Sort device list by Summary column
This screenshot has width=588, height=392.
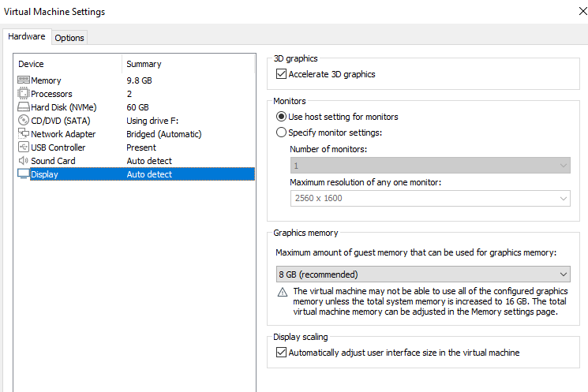click(144, 64)
